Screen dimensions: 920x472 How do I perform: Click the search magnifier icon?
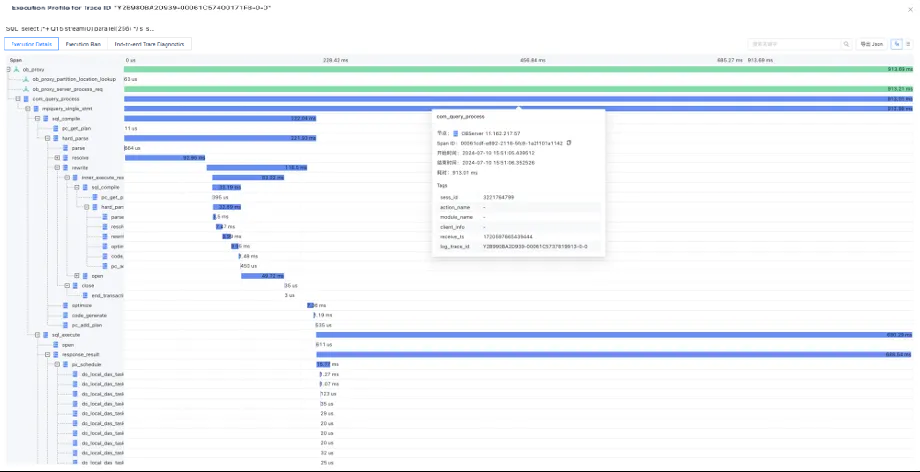click(x=848, y=44)
